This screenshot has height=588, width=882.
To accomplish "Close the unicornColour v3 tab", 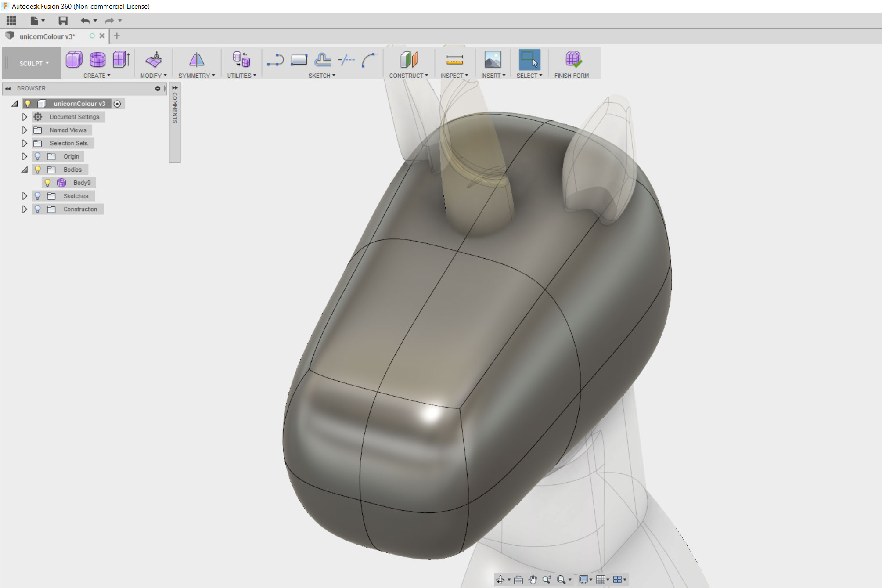I will (x=102, y=36).
